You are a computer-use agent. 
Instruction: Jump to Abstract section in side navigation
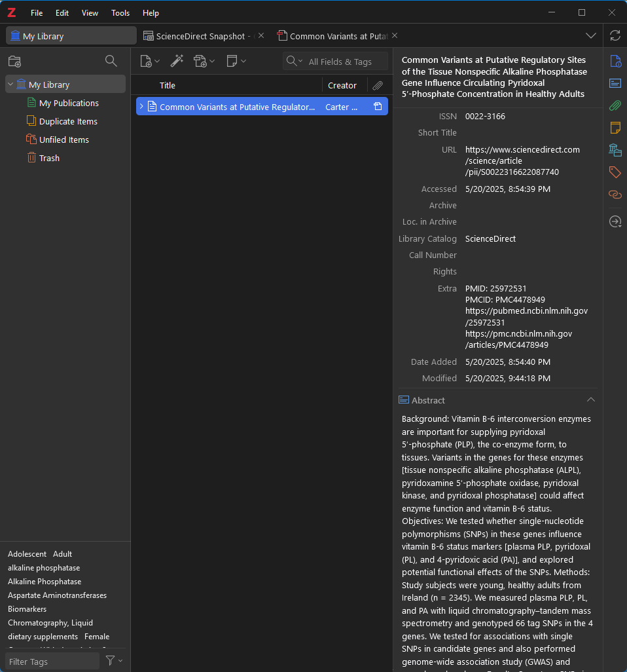tap(615, 83)
